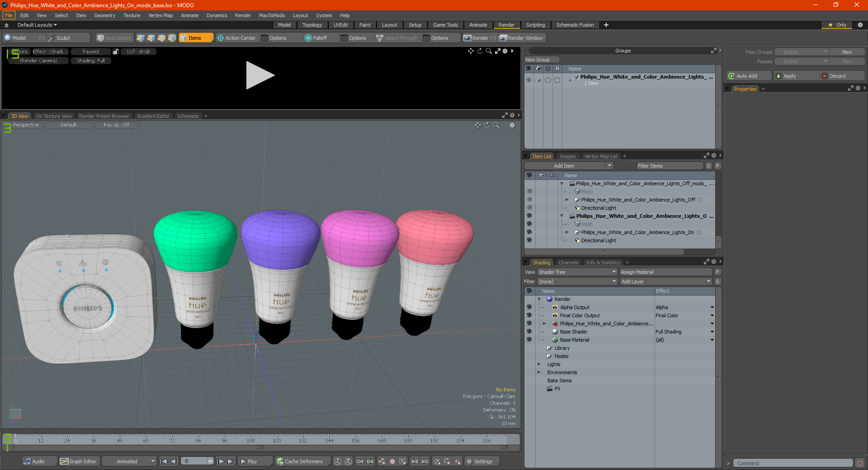Expand Philips_Hue_Lights_Off locator in Item List
The image size is (868, 470).
click(x=567, y=200)
